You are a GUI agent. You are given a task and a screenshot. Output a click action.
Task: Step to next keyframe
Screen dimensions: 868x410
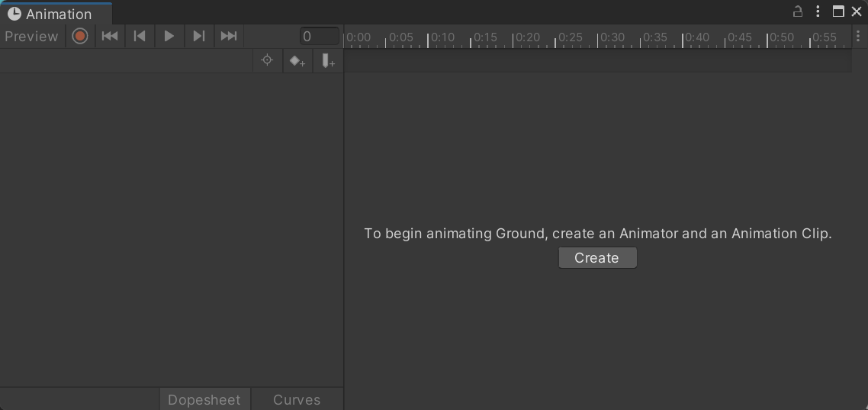pyautogui.click(x=198, y=36)
